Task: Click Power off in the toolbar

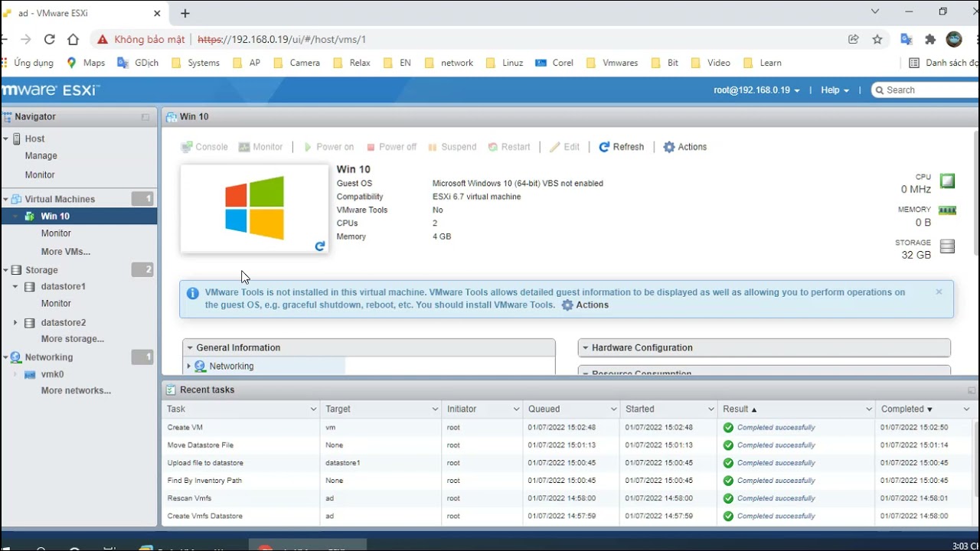Action: [x=391, y=147]
